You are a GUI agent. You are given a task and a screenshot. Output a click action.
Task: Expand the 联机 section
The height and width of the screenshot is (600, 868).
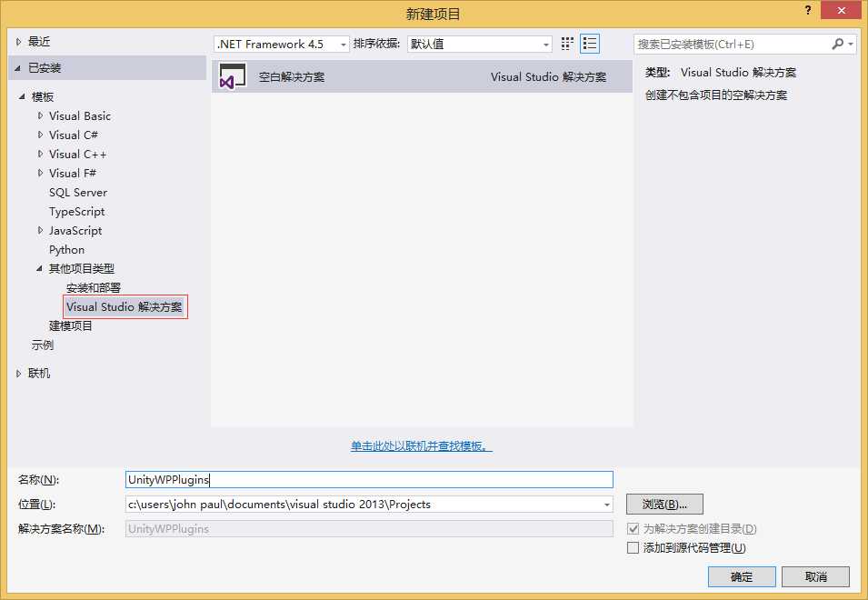pos(18,374)
